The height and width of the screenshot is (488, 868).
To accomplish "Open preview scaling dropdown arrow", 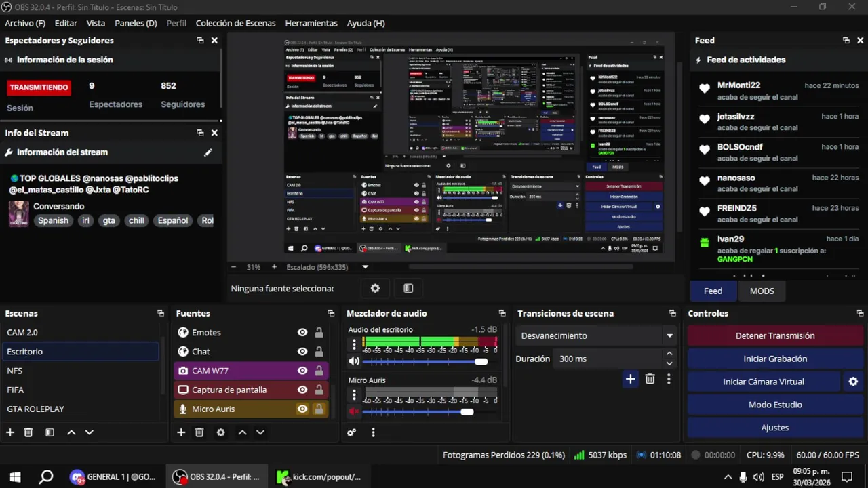I will point(365,267).
